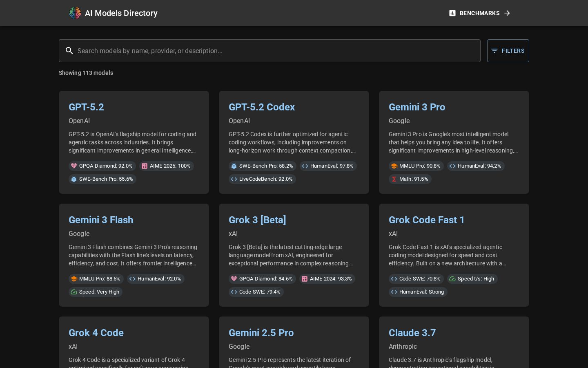
Task: Click the arrow icon beside Benchmarks
Action: coord(507,13)
